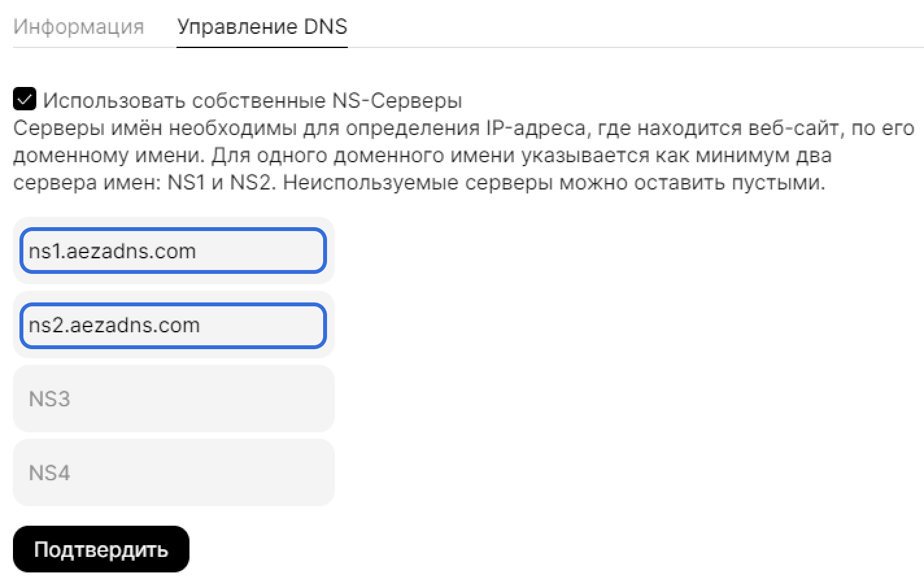
Task: View the domain information tab
Action: [x=79, y=27]
